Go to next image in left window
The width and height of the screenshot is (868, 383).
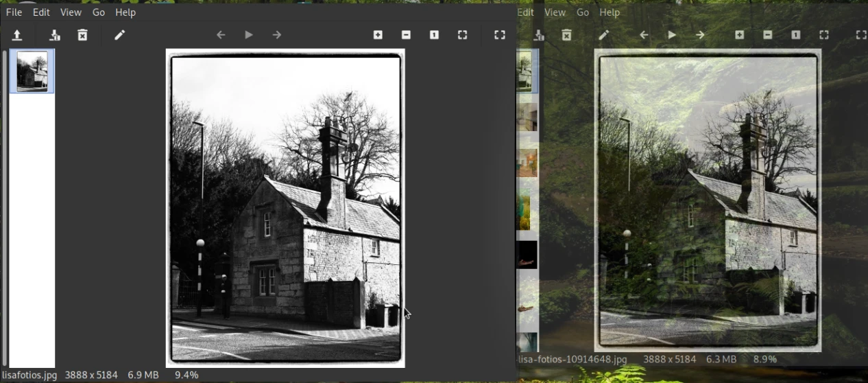click(277, 35)
